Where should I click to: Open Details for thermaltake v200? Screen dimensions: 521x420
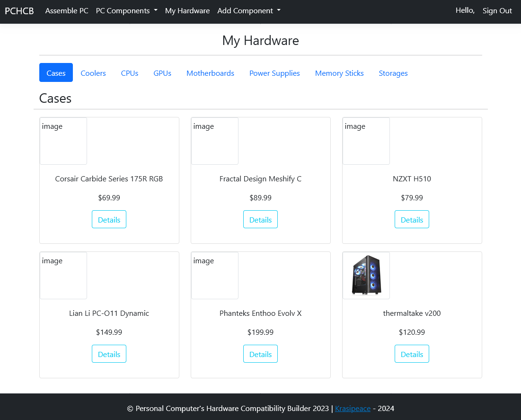coord(412,354)
